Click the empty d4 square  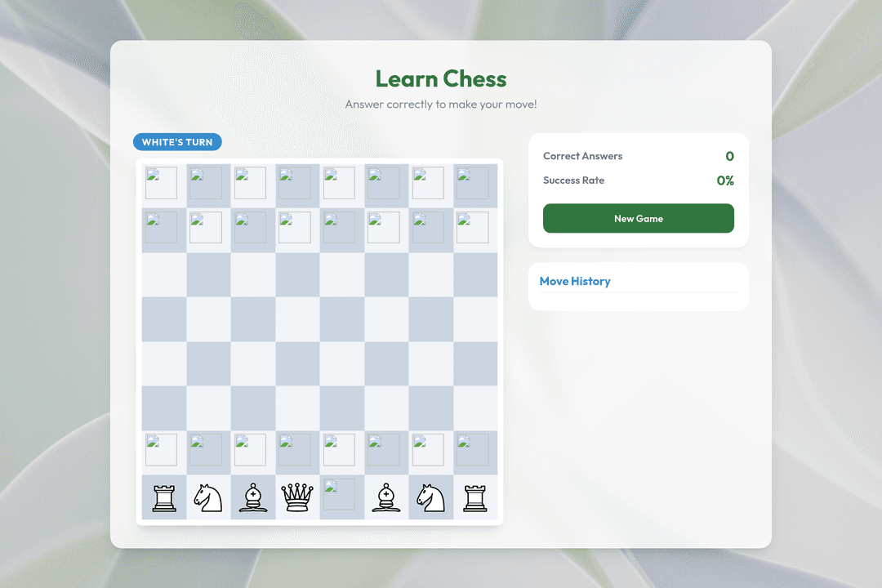click(297, 363)
